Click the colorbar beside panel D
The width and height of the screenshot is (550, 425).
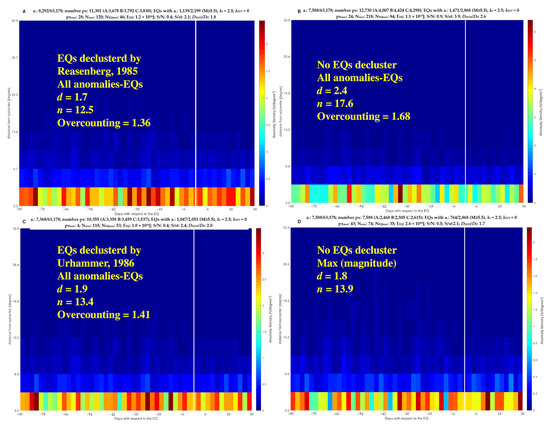(529, 319)
